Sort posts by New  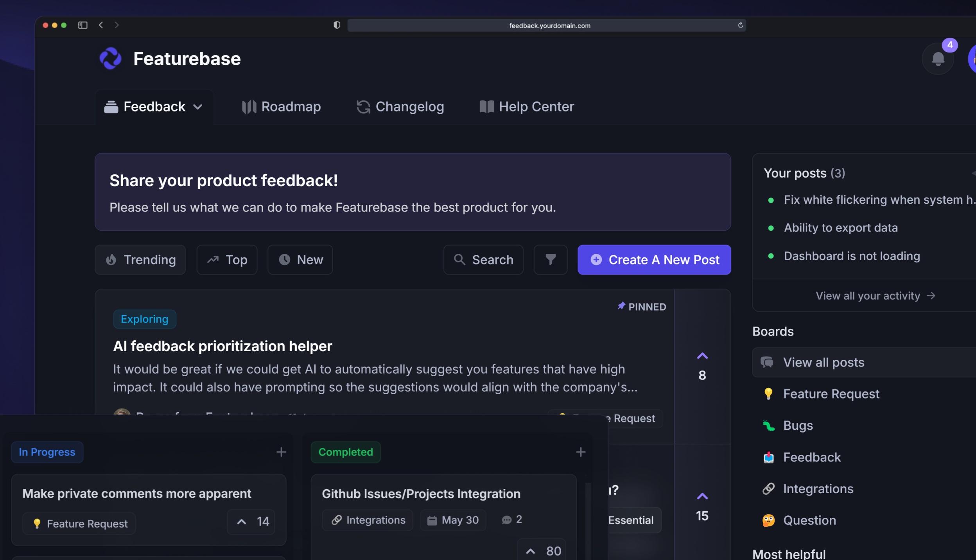tap(300, 260)
